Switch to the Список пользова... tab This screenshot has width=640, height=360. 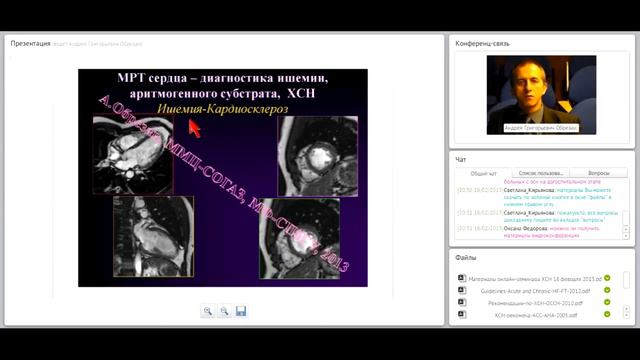[x=540, y=173]
